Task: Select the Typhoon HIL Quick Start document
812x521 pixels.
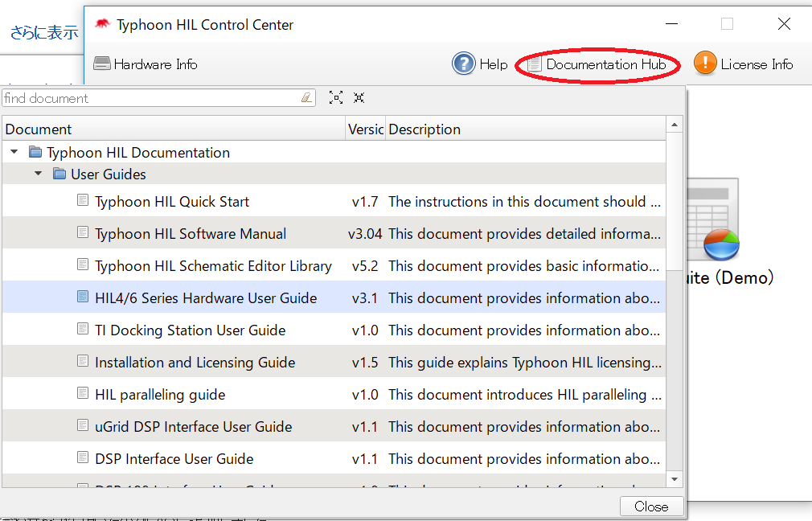Action: click(x=172, y=202)
